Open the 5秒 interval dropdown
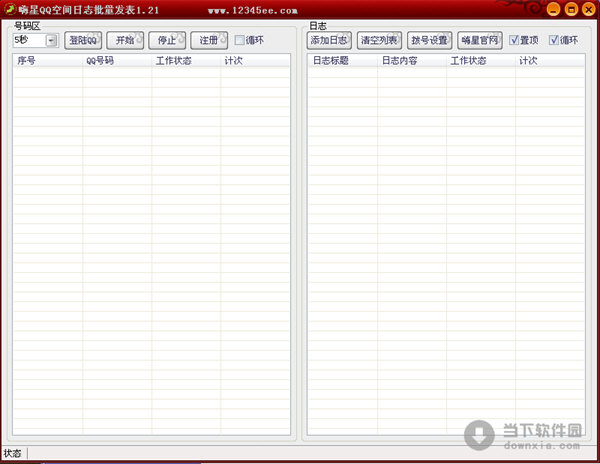This screenshot has height=464, width=600. [51, 41]
